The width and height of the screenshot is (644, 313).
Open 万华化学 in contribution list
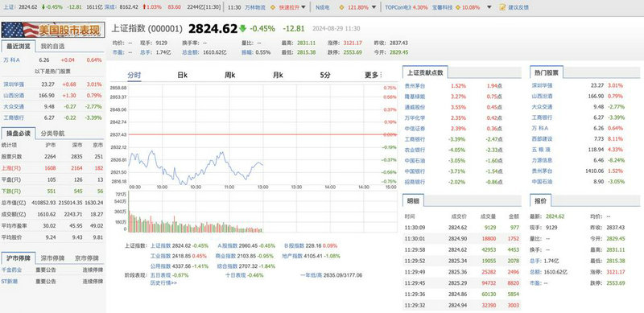tap(415, 118)
